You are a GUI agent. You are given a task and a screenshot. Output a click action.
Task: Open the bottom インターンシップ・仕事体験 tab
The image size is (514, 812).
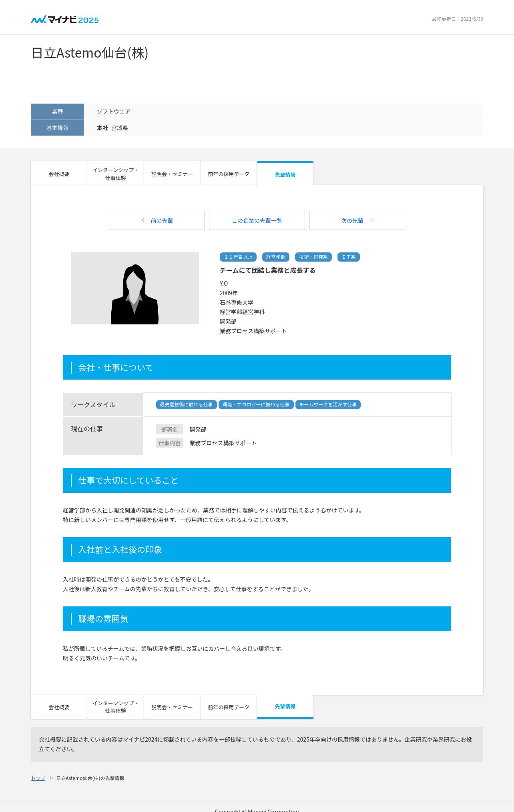[115, 707]
